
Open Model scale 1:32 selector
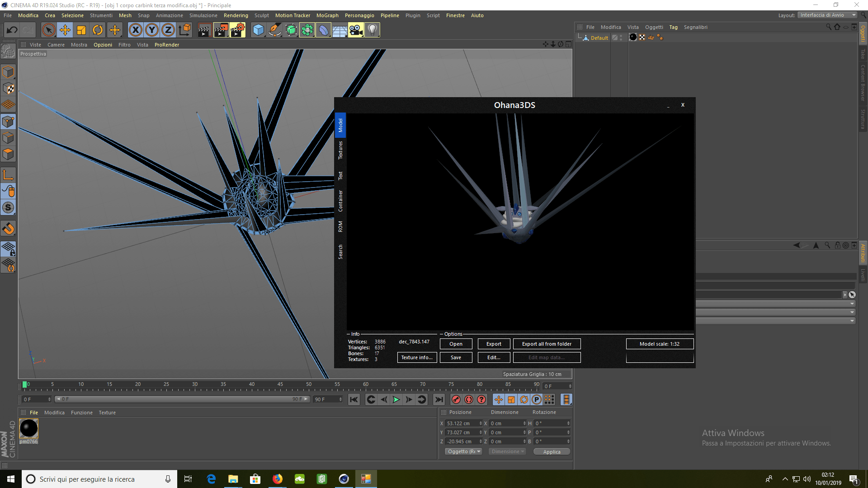[660, 344]
